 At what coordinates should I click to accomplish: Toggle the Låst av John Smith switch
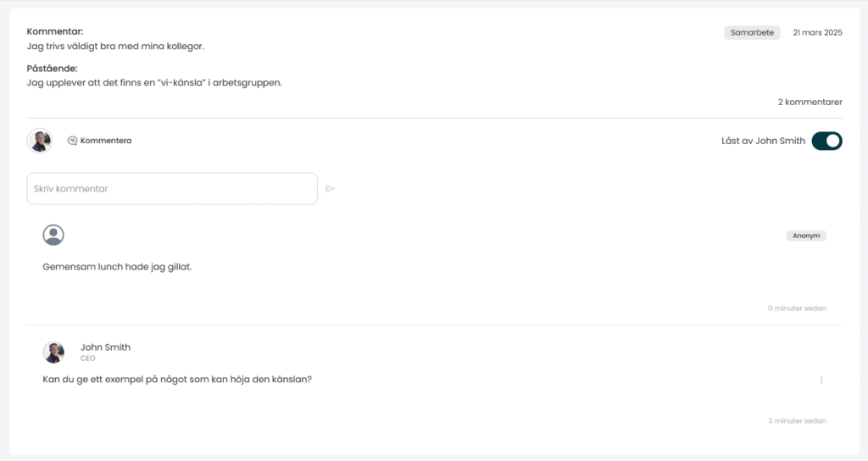(826, 142)
